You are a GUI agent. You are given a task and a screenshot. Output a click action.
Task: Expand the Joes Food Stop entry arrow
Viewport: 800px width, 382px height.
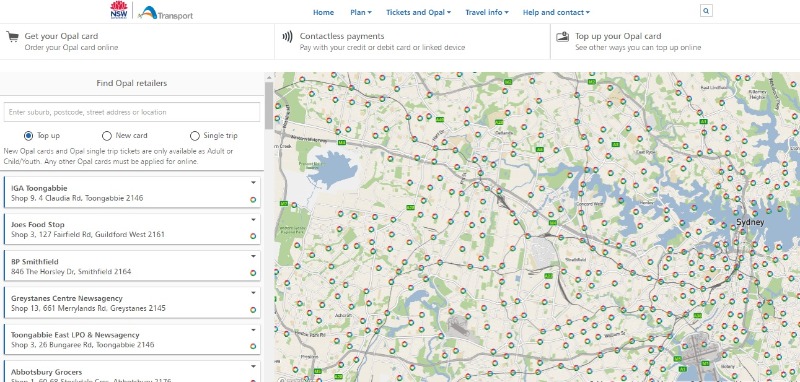[253, 219]
